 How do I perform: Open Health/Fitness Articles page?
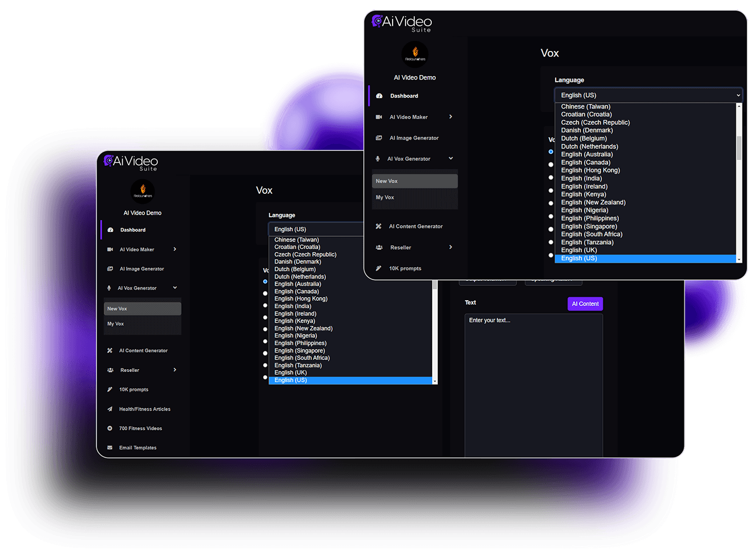click(144, 409)
